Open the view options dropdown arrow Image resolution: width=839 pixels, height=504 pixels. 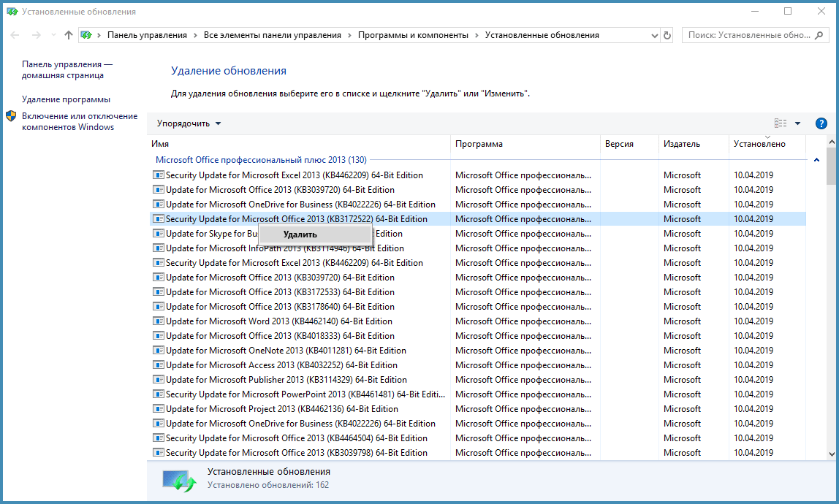(798, 123)
